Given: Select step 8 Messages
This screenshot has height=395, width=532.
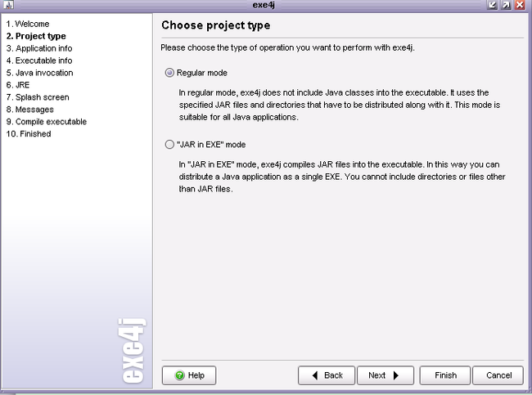Looking at the screenshot, I should tap(30, 110).
